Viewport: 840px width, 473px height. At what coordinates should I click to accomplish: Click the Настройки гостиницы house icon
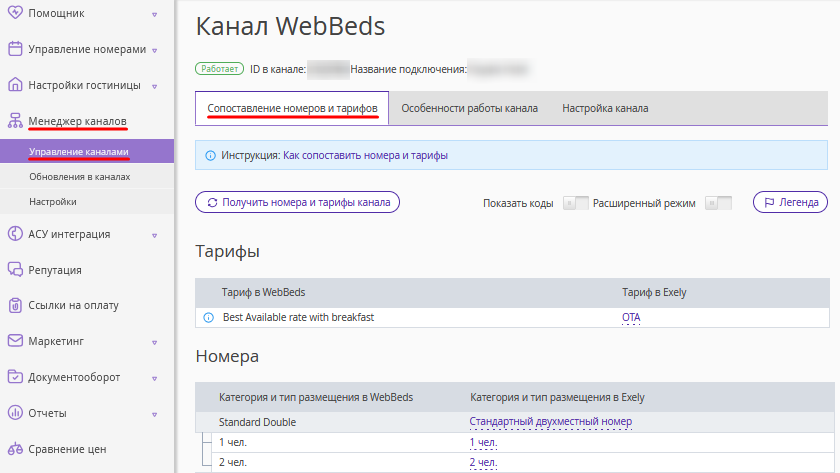click(15, 85)
